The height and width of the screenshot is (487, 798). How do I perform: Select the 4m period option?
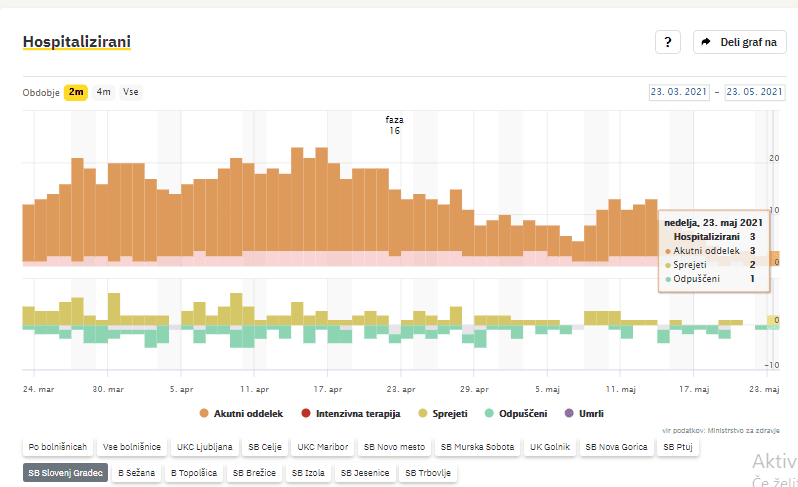coord(104,92)
